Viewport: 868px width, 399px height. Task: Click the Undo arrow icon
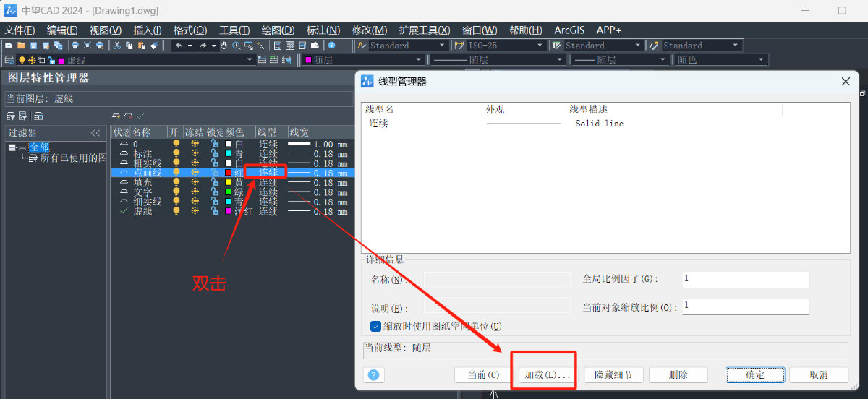coord(179,46)
